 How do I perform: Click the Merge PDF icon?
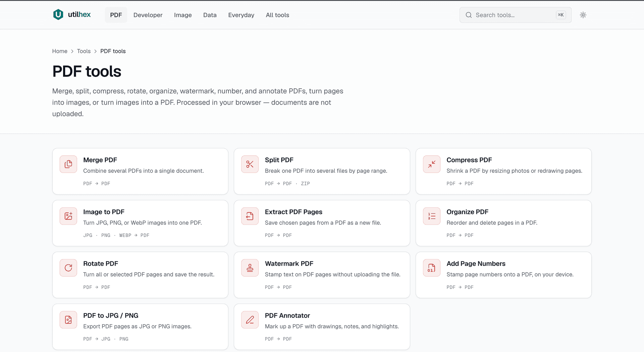[x=68, y=164]
